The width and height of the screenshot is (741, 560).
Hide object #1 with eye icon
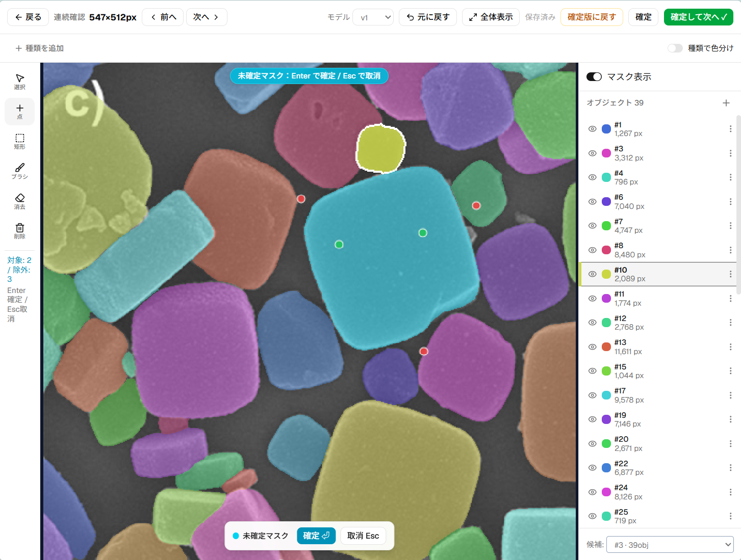pos(592,129)
